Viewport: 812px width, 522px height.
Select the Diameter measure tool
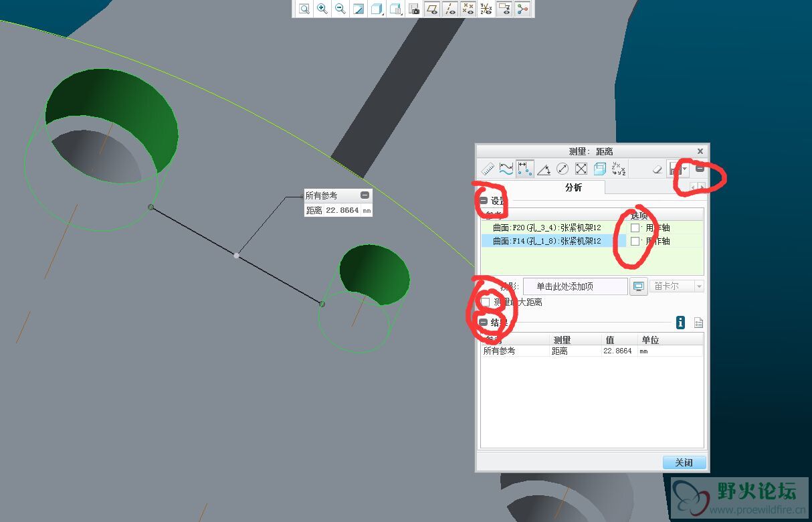pyautogui.click(x=563, y=169)
